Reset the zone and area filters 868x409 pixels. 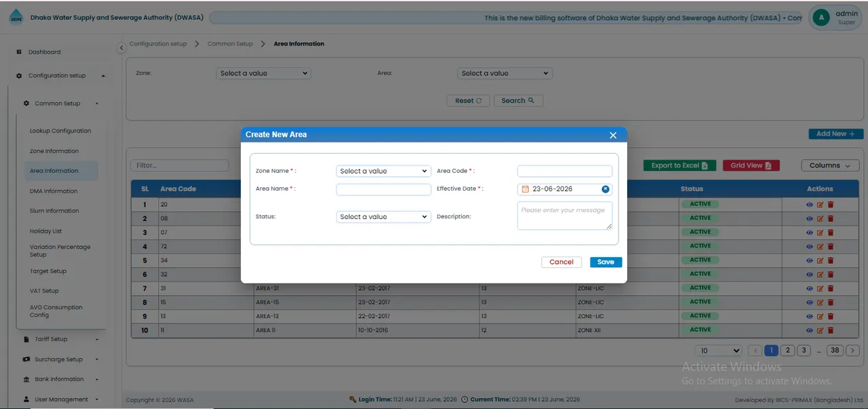[x=469, y=101]
